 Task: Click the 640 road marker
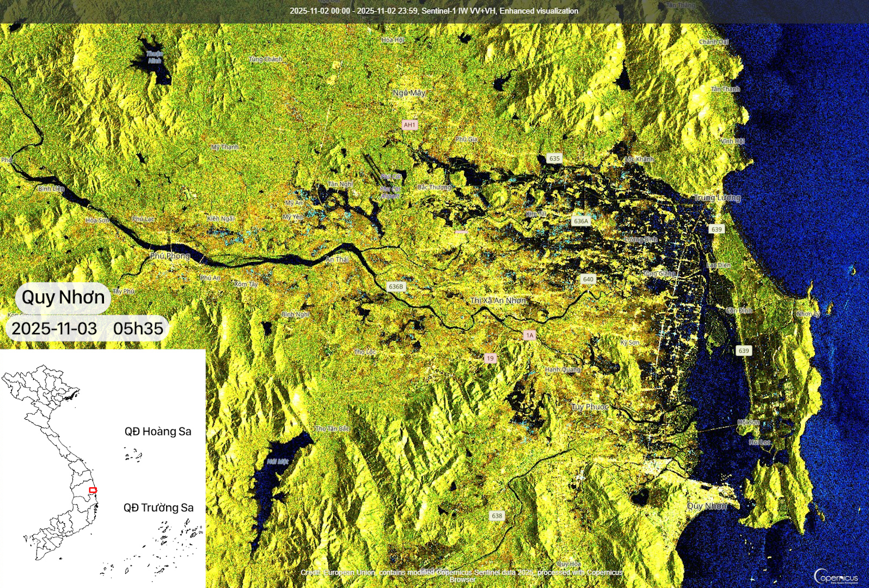588,279
